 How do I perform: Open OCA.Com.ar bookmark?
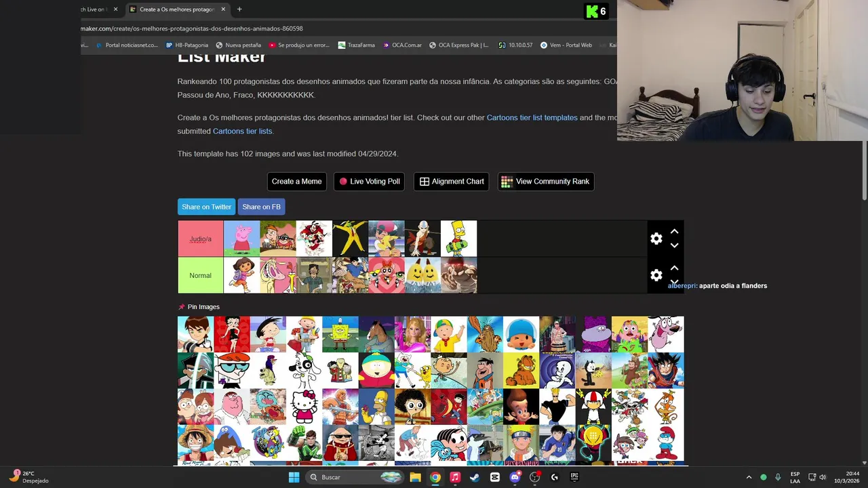402,45
